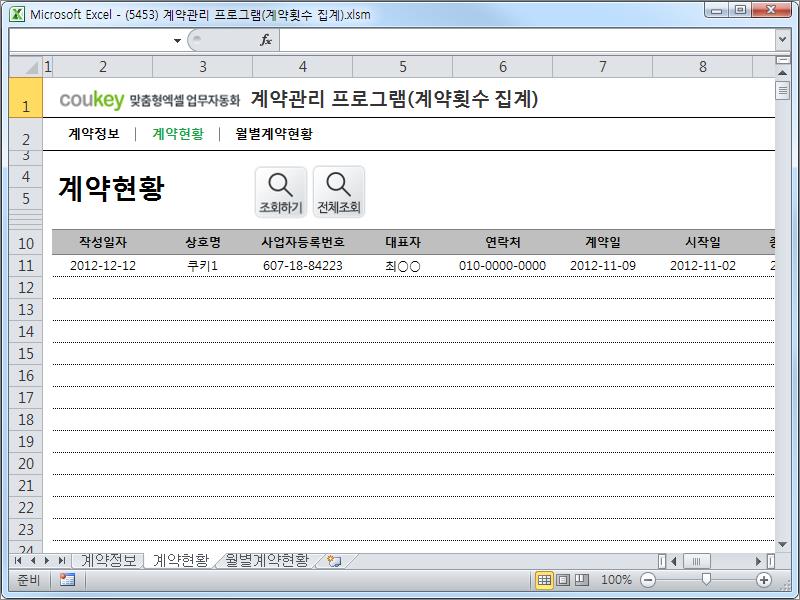800x600 pixels.
Task: Click the 전체조회 search-all button
Action: [x=339, y=192]
